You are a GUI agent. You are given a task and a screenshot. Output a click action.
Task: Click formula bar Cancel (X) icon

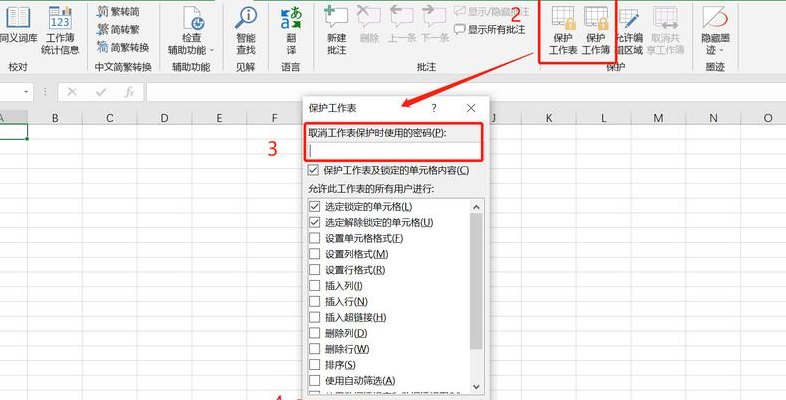pyautogui.click(x=72, y=92)
